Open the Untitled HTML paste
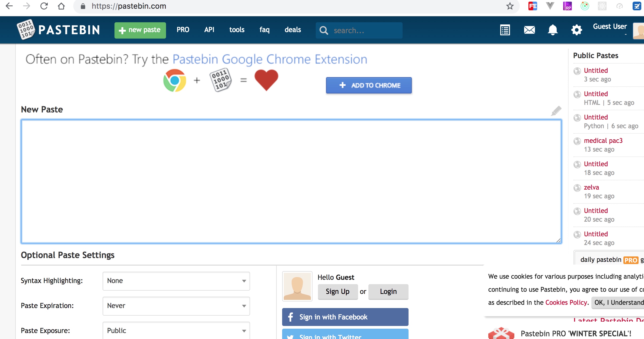 tap(596, 94)
